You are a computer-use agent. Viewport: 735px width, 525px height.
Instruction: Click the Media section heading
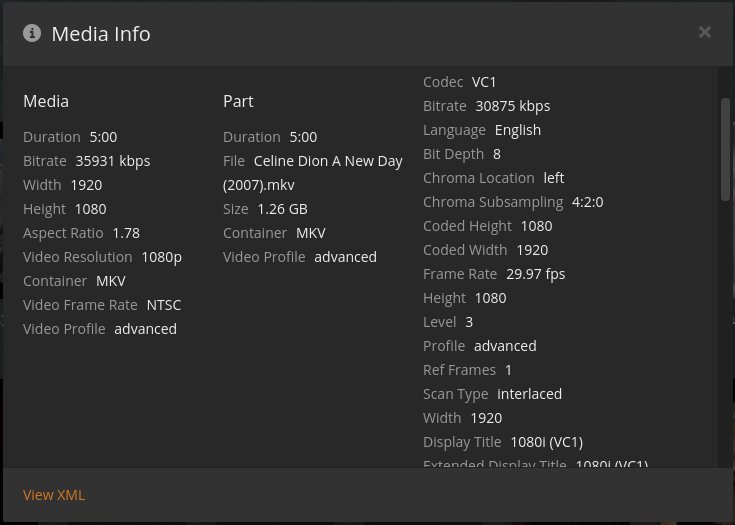tap(46, 101)
